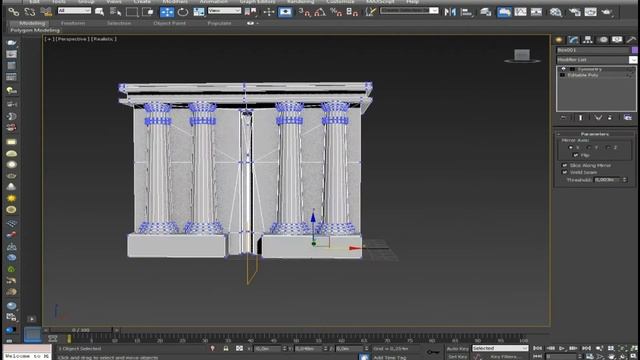Click Remove Modifier from the stack icon
This screenshot has width=640, height=360.
point(610,118)
